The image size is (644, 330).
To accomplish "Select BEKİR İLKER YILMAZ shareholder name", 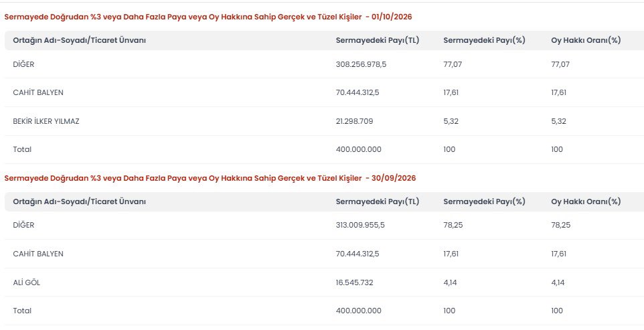I will coord(46,121).
